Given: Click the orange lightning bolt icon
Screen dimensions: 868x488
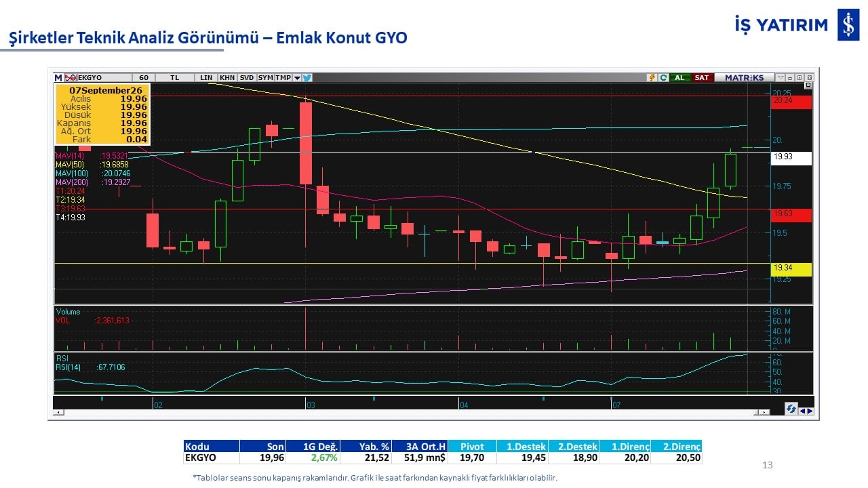Looking at the screenshot, I should pos(652,77).
